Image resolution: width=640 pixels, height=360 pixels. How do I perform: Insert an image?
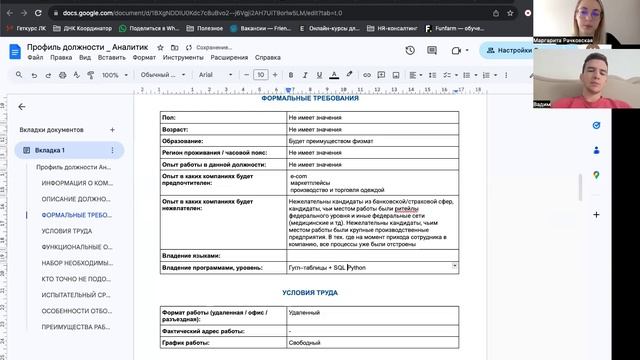click(x=396, y=75)
